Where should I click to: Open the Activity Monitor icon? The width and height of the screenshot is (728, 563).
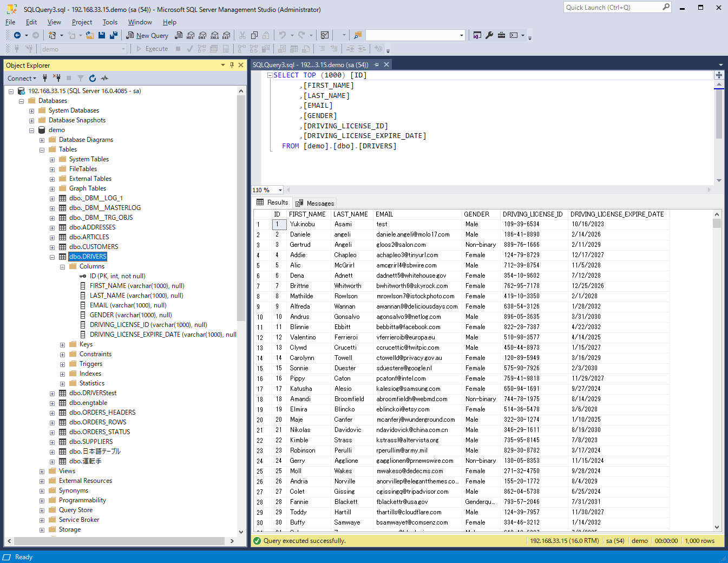pos(325,35)
